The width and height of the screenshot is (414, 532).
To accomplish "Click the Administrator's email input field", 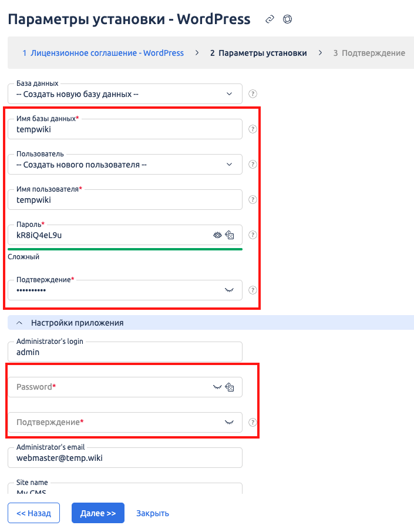I will tap(124, 458).
